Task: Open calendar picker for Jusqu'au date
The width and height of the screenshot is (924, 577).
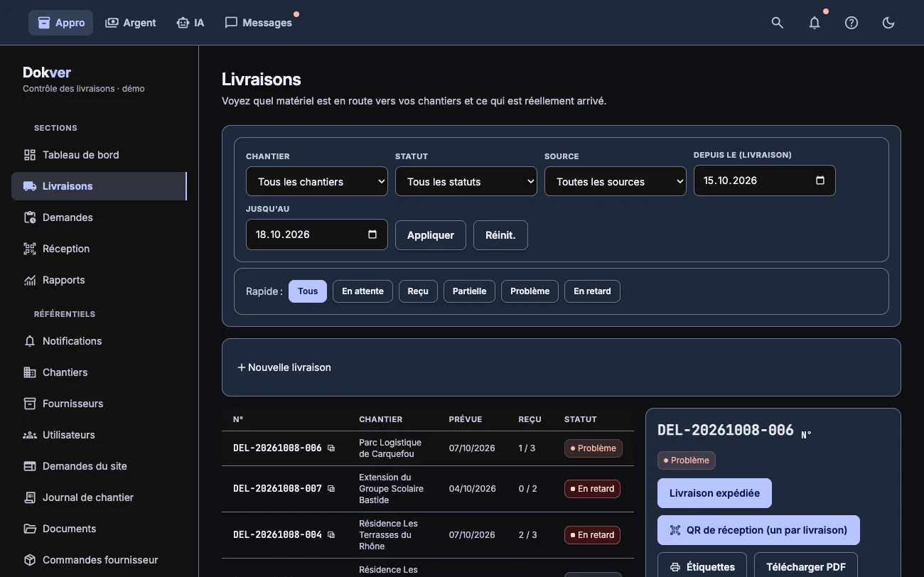Action: (x=372, y=234)
